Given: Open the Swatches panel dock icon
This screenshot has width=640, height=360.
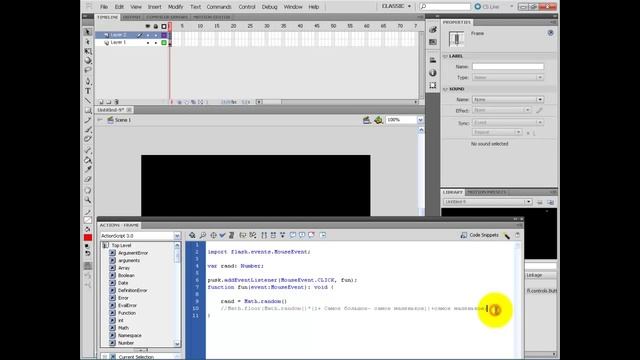Looking at the screenshot, I should point(433,42).
